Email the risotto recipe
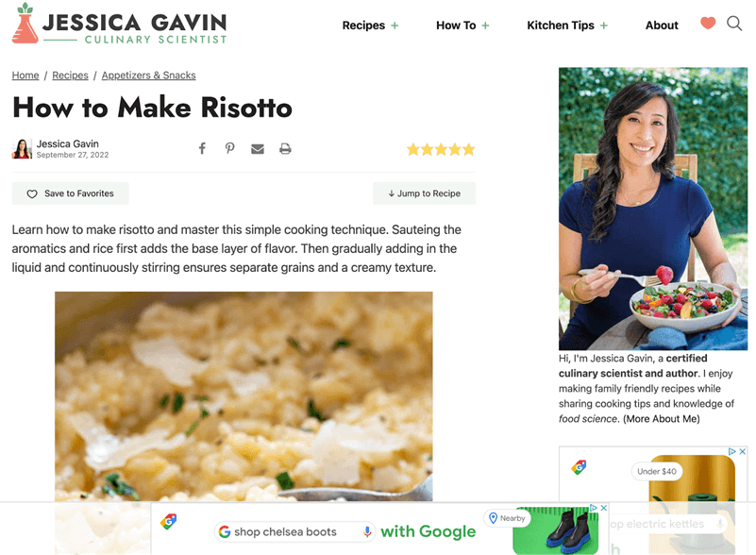This screenshot has width=756, height=555. coord(257,148)
